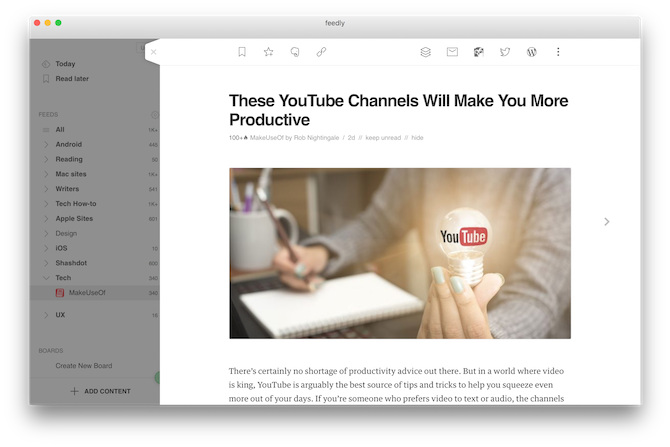Viewport: 670px width, 447px height.
Task: Share article to Buffer stack icon
Action: click(426, 52)
